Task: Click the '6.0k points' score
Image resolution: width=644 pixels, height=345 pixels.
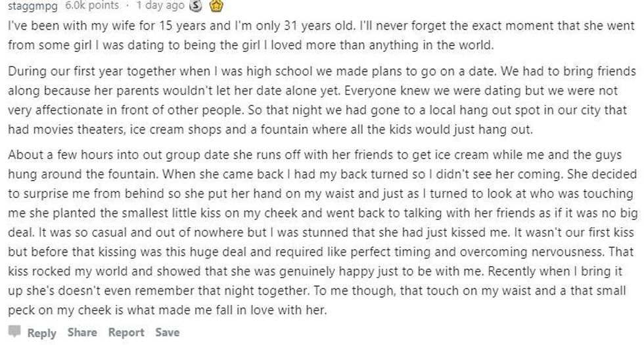Action: pyautogui.click(x=92, y=5)
